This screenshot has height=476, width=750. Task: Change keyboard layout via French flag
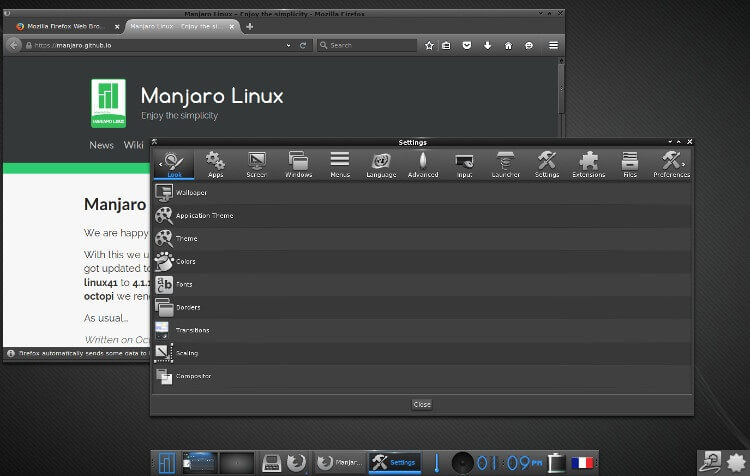582,463
